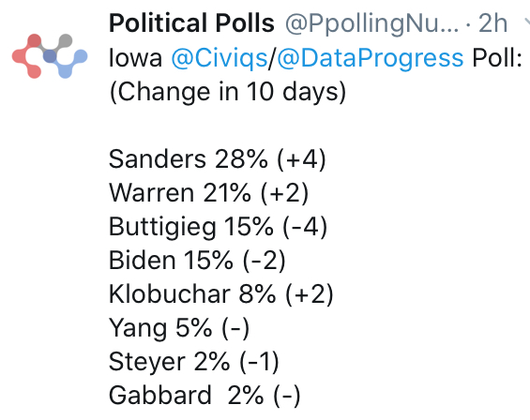Click the Gabbard 2% line
530x420 pixels.
(x=204, y=396)
